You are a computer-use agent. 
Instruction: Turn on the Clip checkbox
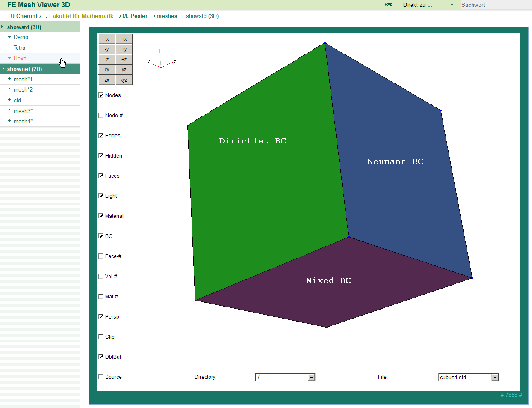101,337
